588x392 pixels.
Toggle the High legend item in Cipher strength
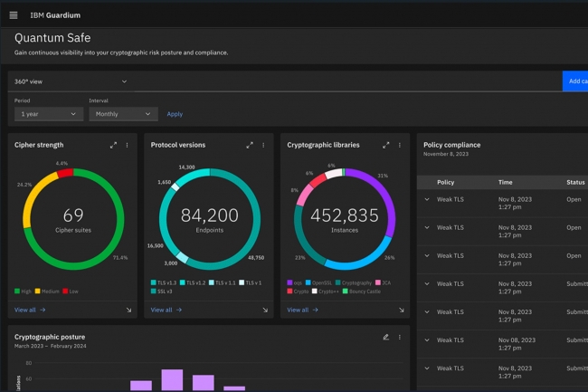(22, 292)
